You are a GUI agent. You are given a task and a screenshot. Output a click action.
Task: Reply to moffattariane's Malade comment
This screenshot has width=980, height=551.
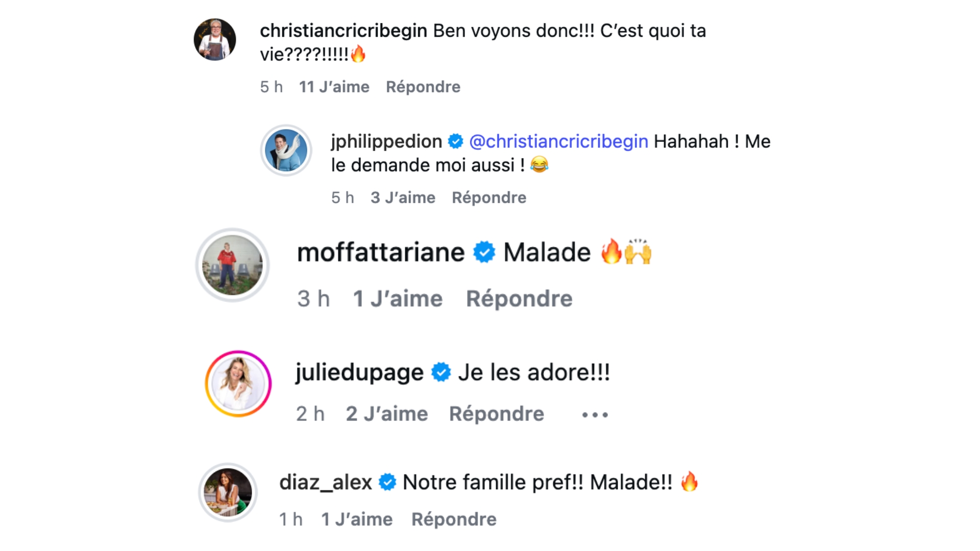pos(519,299)
